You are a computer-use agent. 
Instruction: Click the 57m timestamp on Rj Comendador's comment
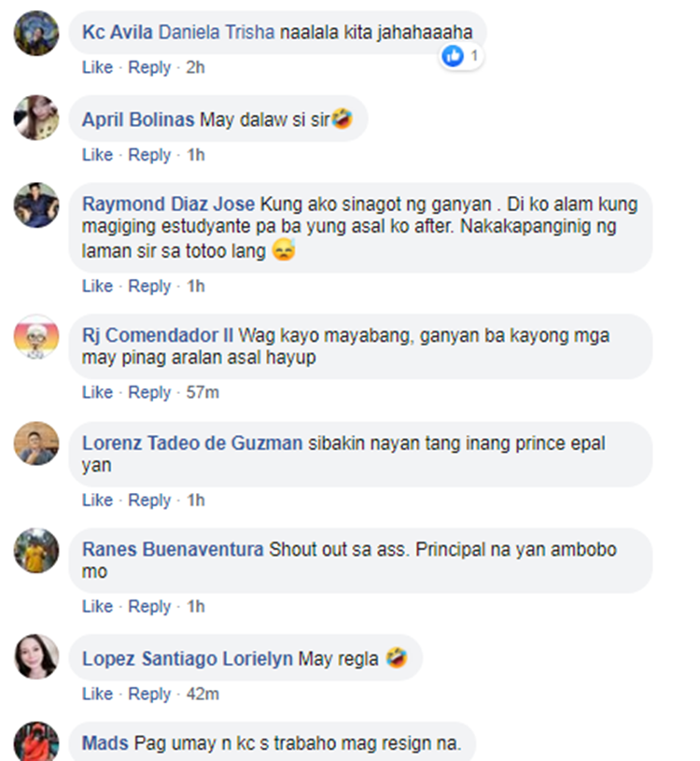203,392
